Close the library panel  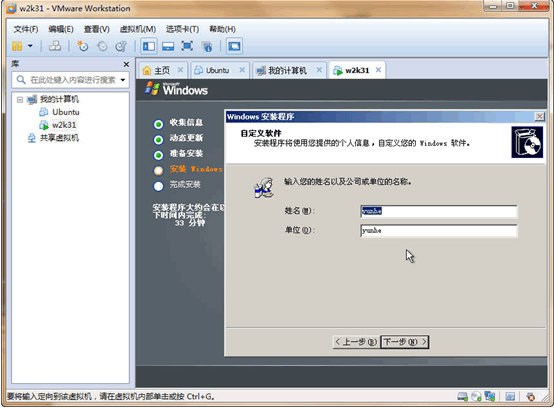126,64
